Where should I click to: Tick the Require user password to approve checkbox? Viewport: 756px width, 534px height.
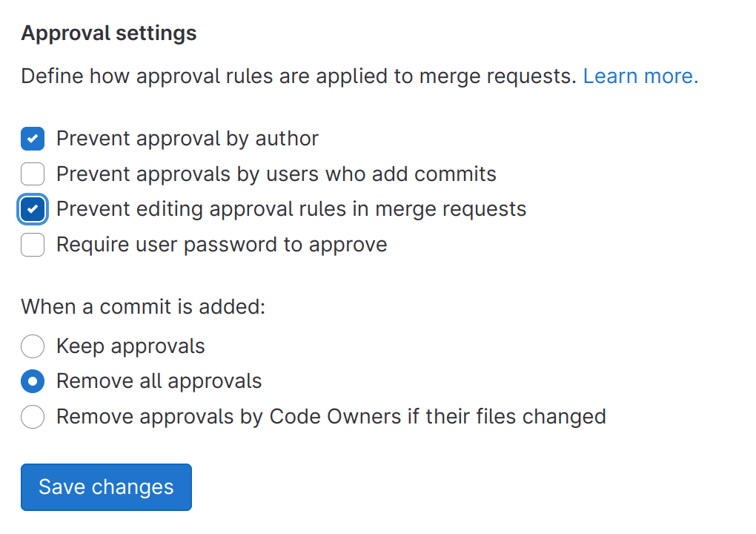pos(33,245)
